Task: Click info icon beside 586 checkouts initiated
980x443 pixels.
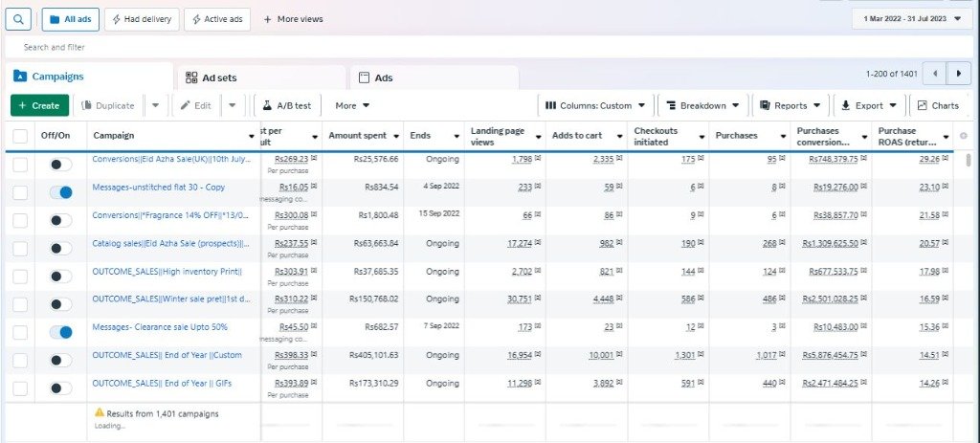Action: 701,299
